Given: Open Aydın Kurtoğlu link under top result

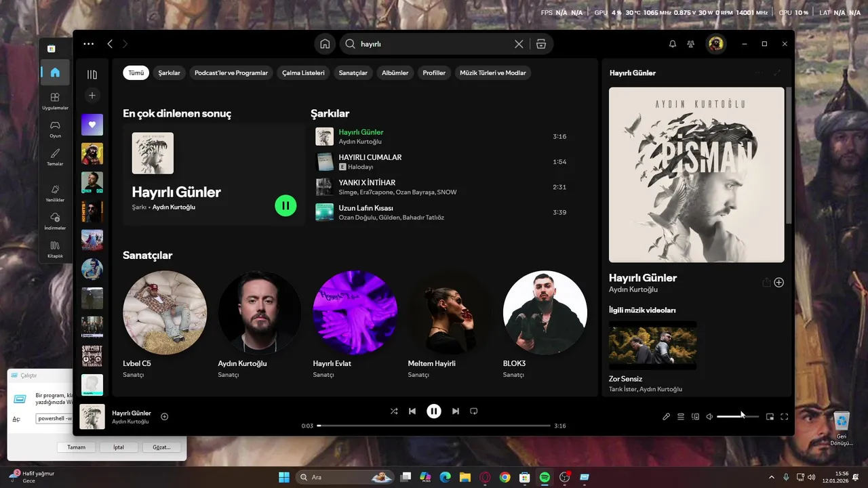Looking at the screenshot, I should pyautogui.click(x=174, y=207).
